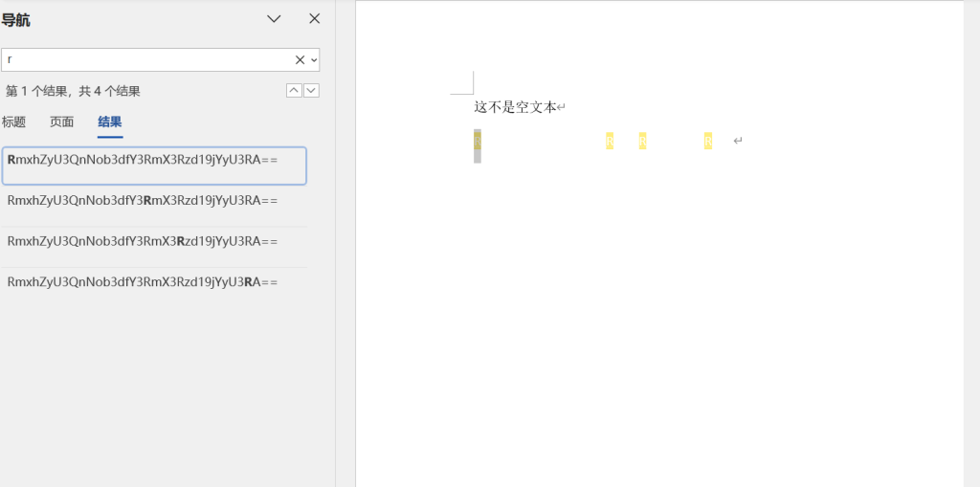Switch to the 标题 tab
The image size is (980, 487).
13,122
